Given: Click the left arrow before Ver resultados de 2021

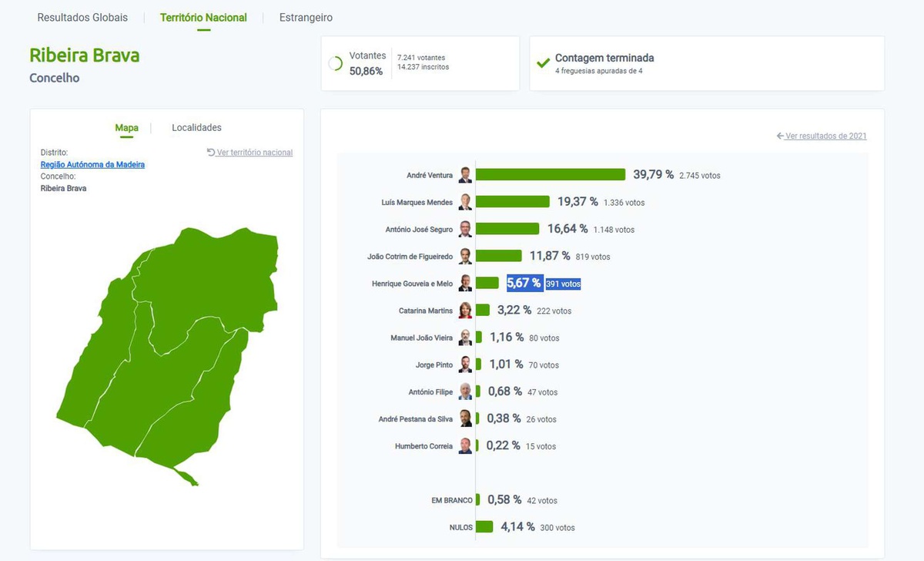Looking at the screenshot, I should tap(780, 136).
